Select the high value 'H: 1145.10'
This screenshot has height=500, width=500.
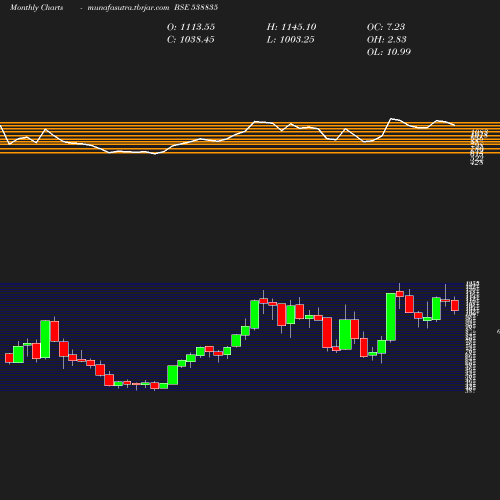coord(291,27)
